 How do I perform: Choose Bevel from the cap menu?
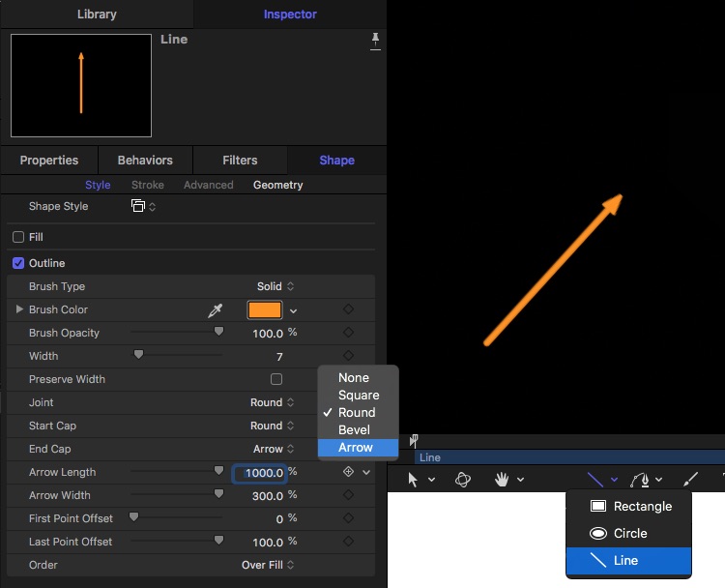[354, 429]
